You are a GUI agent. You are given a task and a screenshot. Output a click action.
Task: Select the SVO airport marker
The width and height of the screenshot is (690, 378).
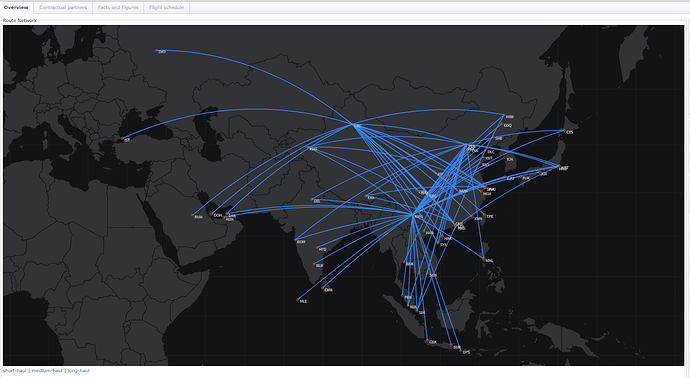156,51
